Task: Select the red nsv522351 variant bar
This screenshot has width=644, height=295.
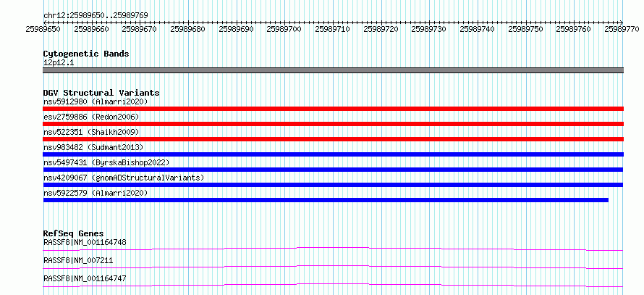Action: (x=333, y=139)
